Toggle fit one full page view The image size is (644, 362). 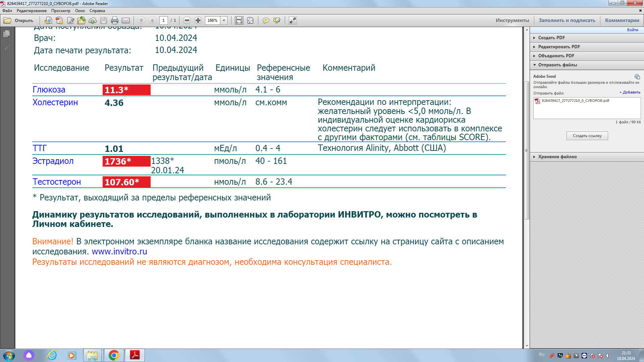coord(250,20)
